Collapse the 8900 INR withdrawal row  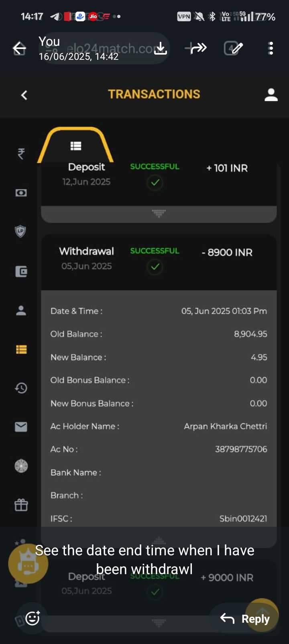(159, 262)
